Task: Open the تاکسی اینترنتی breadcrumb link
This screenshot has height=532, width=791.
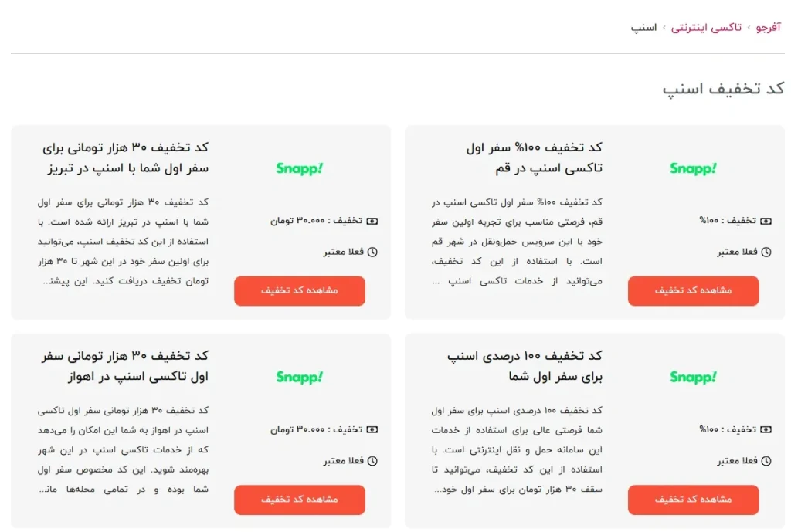Action: coord(705,27)
